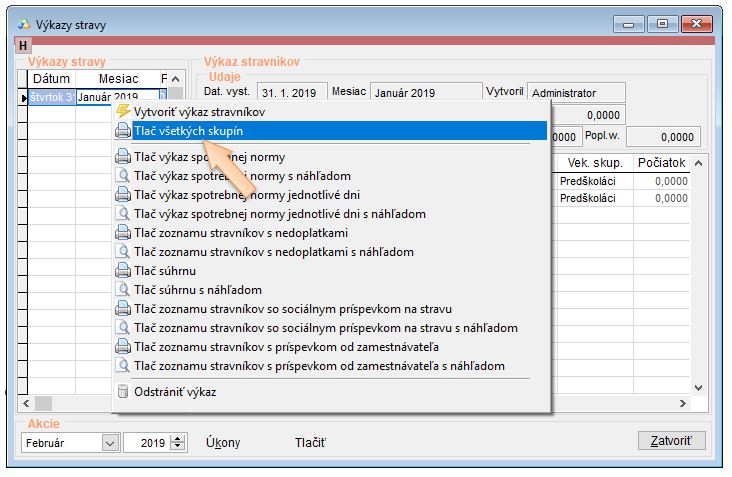This screenshot has width=732, height=477.
Task: Click the Dat. vyst. date field
Action: [291, 93]
